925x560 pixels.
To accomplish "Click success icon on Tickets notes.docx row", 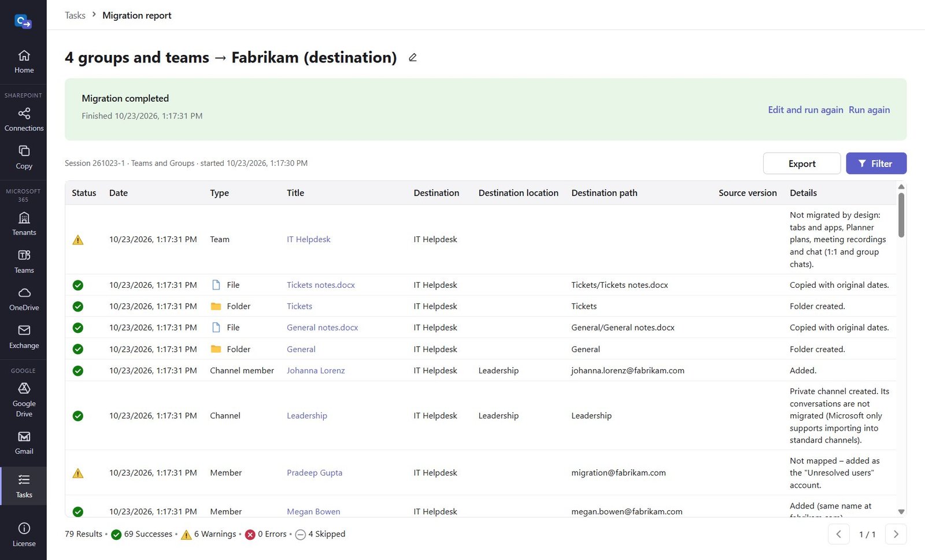I will (78, 285).
